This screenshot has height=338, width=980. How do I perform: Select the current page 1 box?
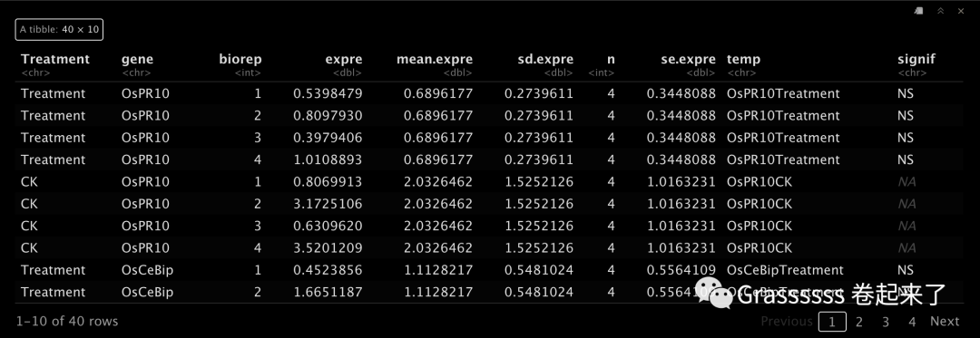point(832,322)
